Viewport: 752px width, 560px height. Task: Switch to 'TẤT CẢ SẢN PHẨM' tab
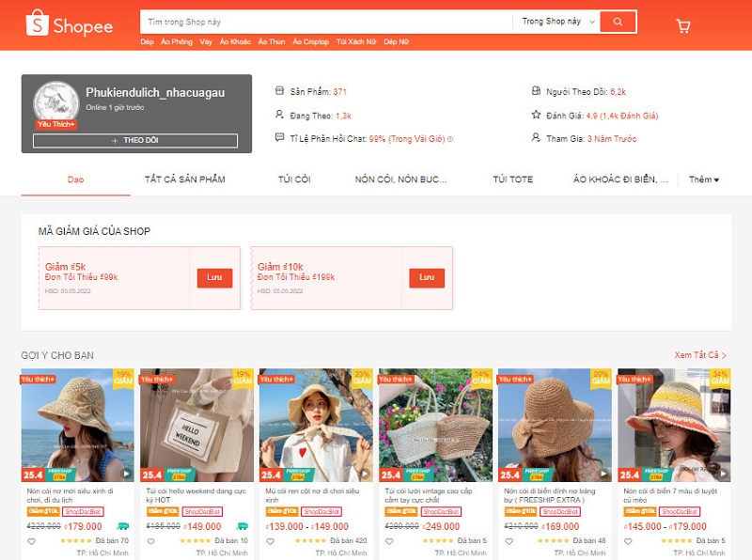click(186, 179)
